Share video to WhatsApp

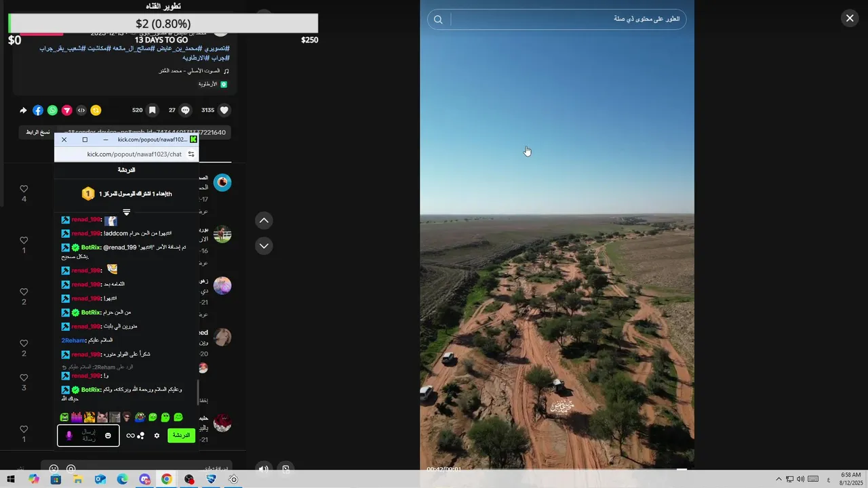pyautogui.click(x=52, y=110)
